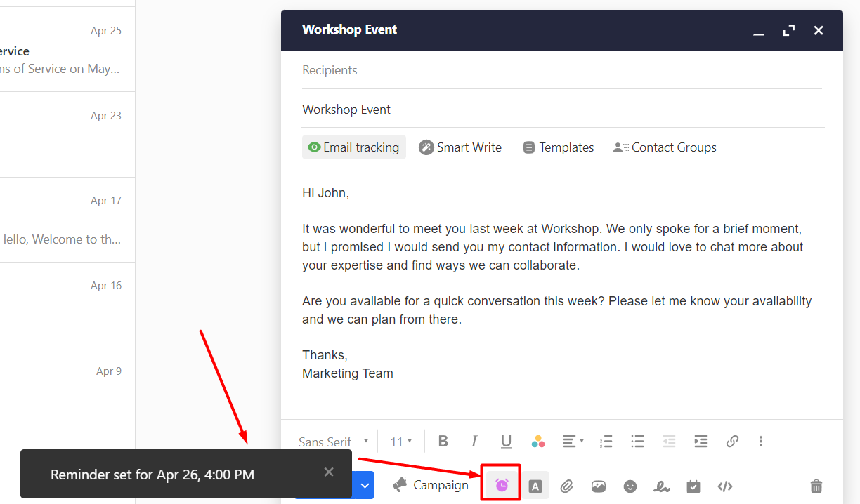This screenshot has width=860, height=504.
Task: Click the Recipients field
Action: pos(561,70)
